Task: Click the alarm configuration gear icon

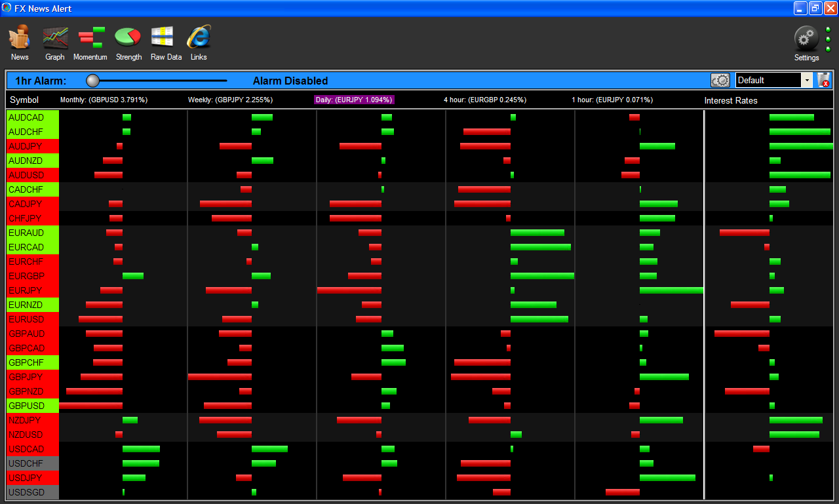Action: pos(720,79)
